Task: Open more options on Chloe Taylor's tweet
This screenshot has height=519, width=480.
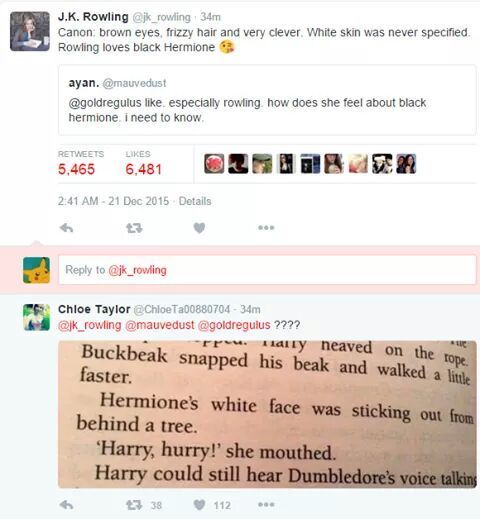Action: (x=266, y=505)
